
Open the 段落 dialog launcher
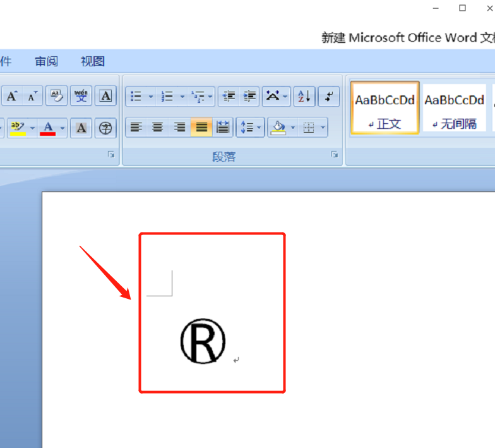[x=334, y=154]
